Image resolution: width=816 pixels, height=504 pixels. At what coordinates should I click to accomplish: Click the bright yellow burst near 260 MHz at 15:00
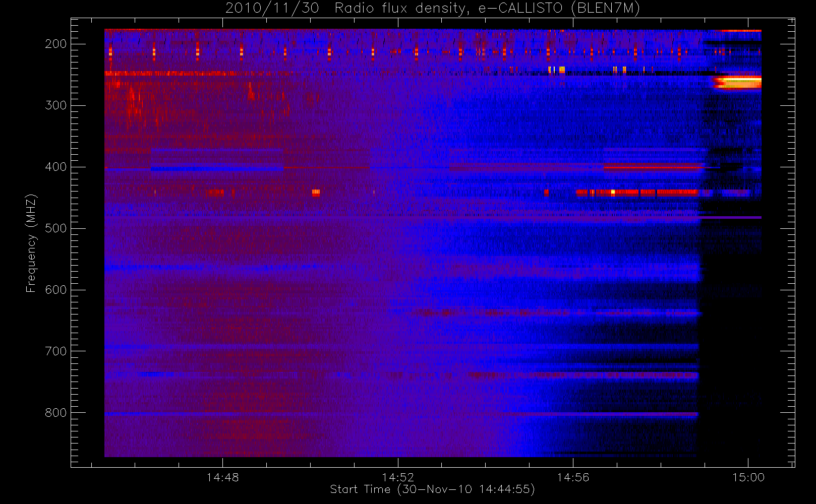coord(737,82)
